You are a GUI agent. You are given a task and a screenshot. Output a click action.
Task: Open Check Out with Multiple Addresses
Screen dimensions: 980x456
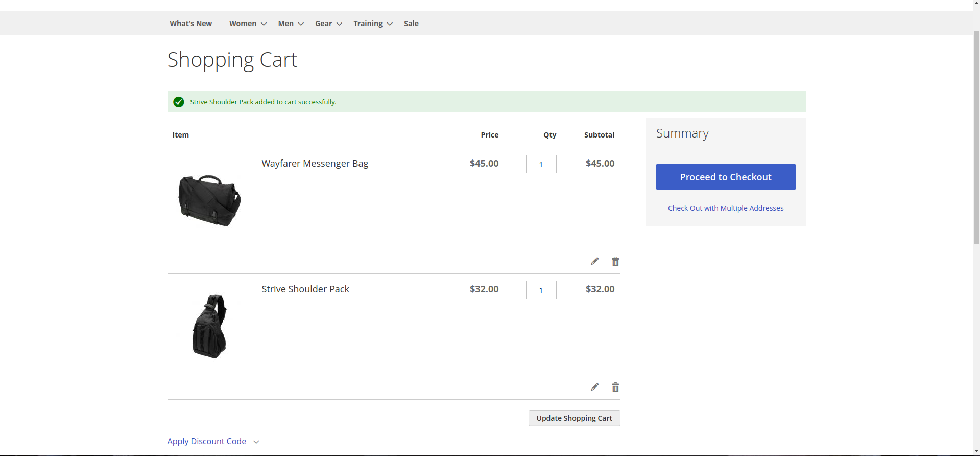725,208
